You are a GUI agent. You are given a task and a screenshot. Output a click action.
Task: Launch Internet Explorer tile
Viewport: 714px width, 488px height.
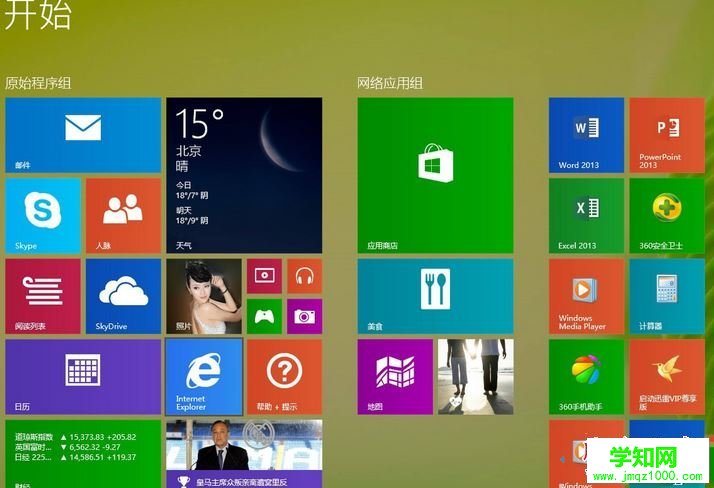pos(204,377)
